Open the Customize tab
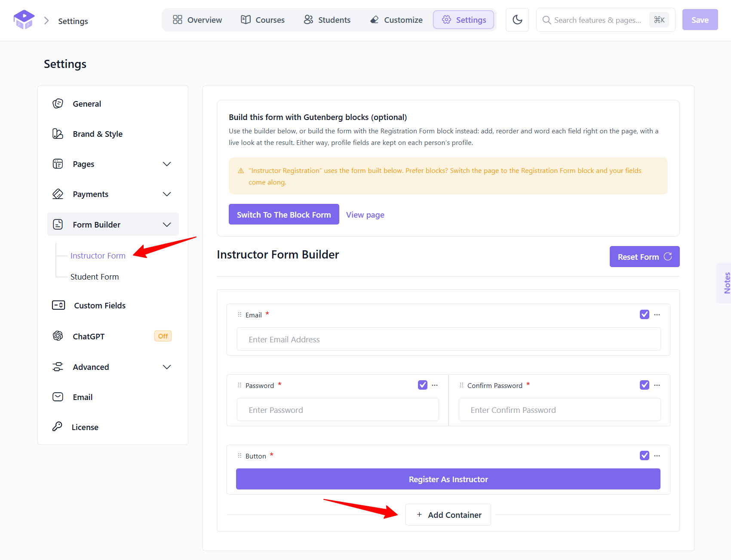The height and width of the screenshot is (560, 731). pos(396,20)
